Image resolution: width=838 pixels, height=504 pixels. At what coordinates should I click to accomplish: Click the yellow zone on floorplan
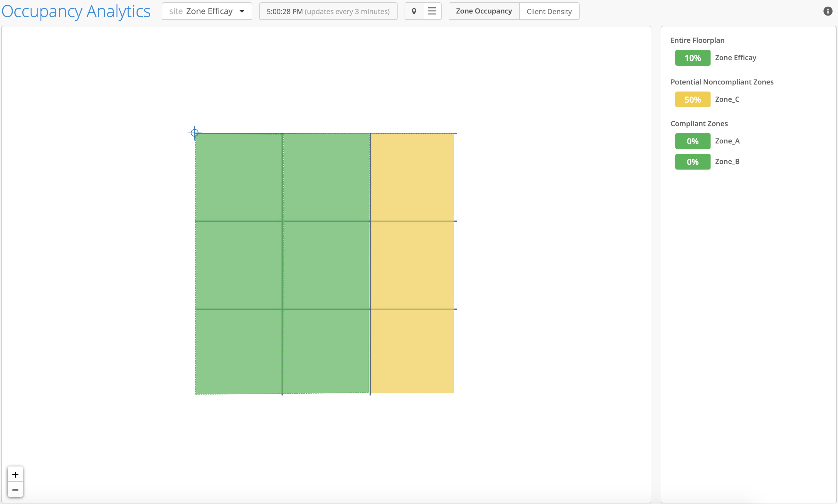point(412,263)
